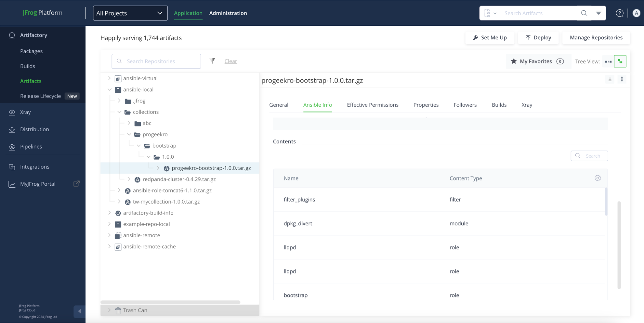Collapse the progeekro folder
Screen dimensions: 644x323
click(129, 134)
